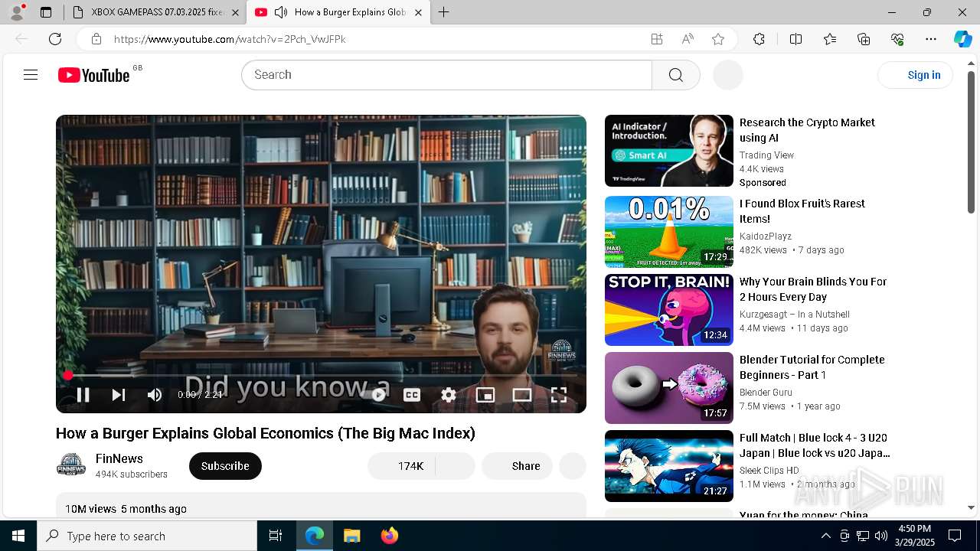The height and width of the screenshot is (551, 980).
Task: Click the YouTube search input field
Action: click(447, 75)
